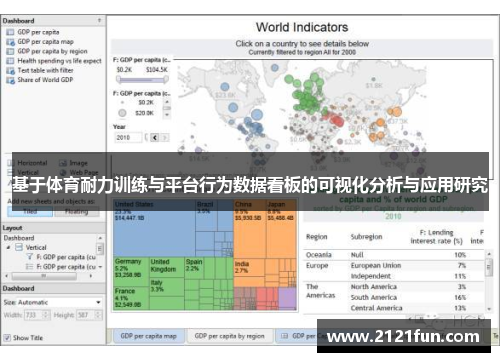
Task: Click Subregion column header
Action: click(366, 237)
